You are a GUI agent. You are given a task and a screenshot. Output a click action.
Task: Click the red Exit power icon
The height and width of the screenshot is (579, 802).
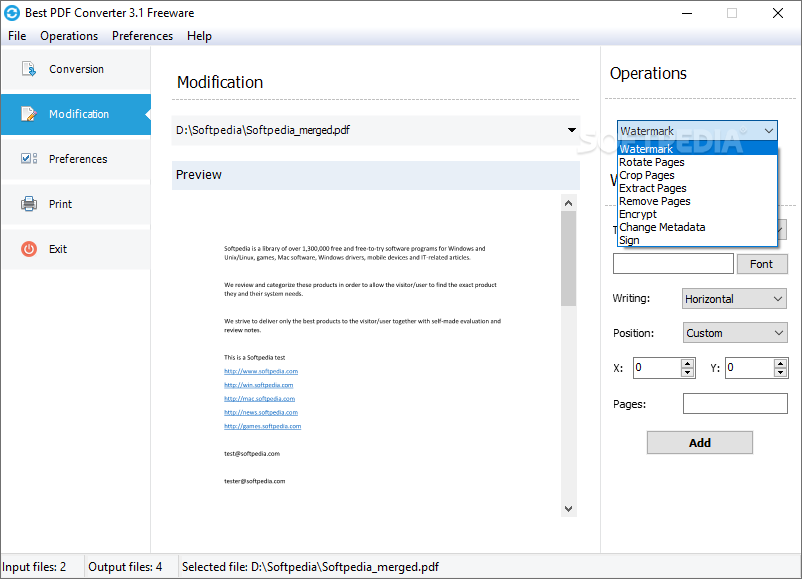tap(29, 249)
